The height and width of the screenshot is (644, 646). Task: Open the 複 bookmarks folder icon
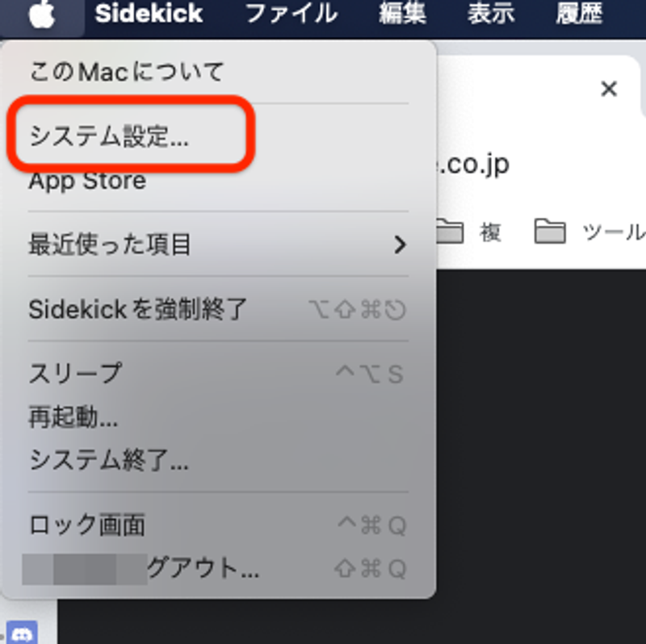450,232
